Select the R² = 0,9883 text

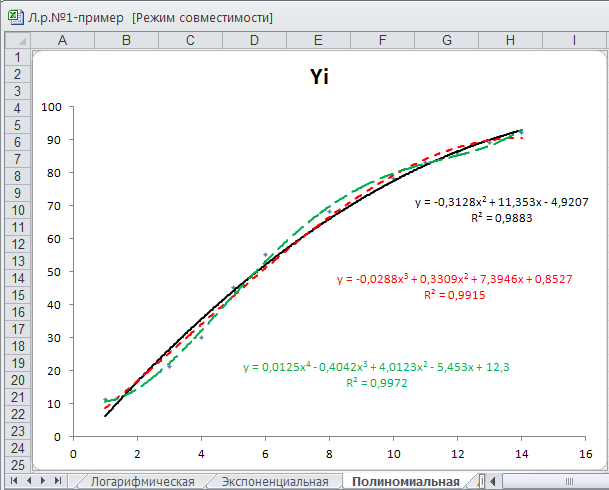click(501, 218)
